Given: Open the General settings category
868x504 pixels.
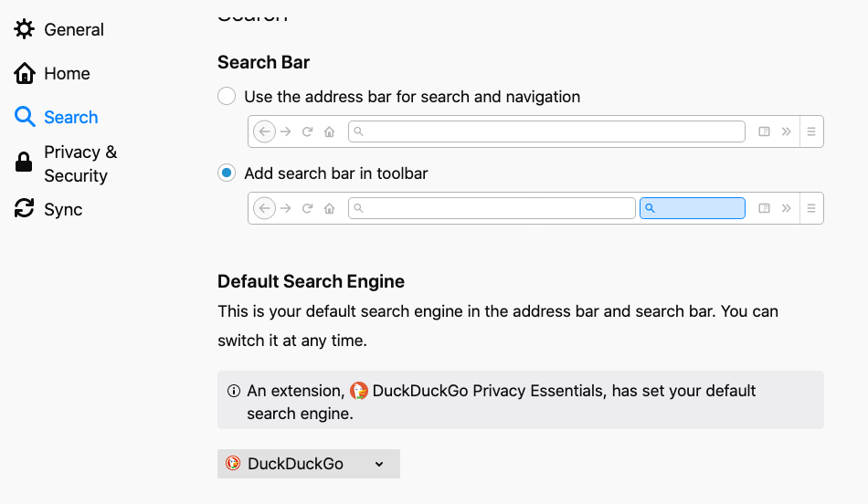Looking at the screenshot, I should click(x=73, y=29).
